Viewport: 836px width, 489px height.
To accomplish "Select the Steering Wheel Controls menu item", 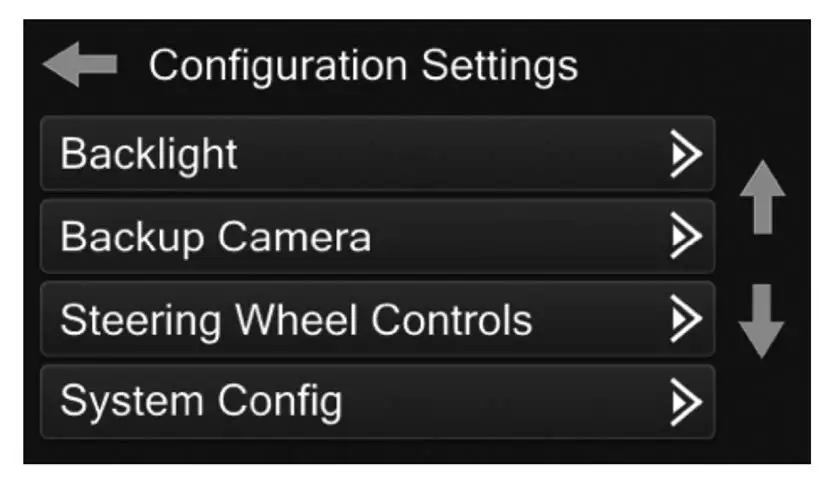I will coord(377,320).
